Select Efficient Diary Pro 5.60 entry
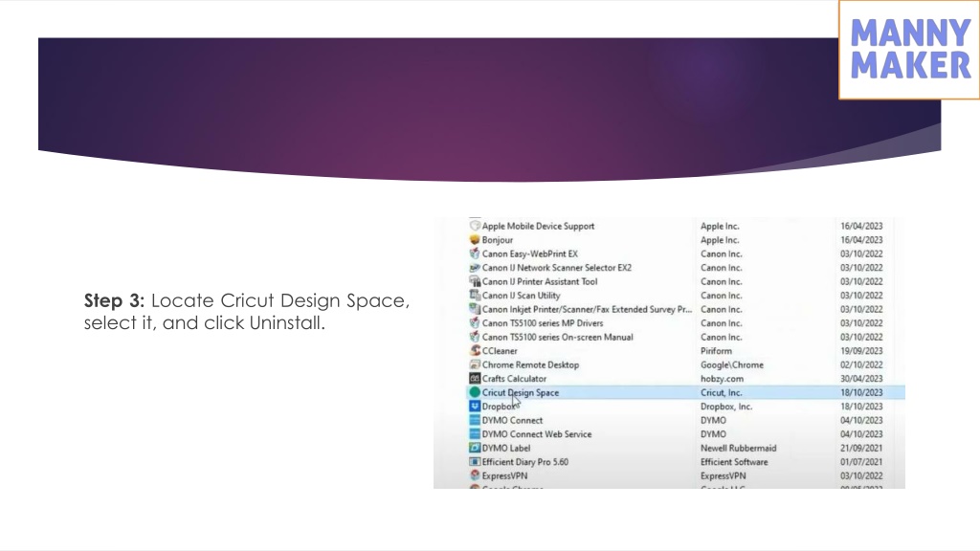980x551 pixels. [x=525, y=462]
